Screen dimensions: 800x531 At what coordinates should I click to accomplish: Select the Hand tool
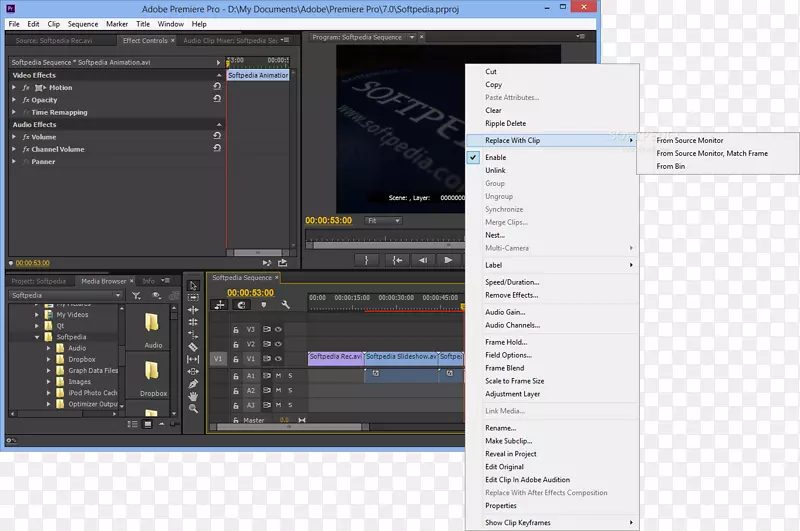coord(193,396)
